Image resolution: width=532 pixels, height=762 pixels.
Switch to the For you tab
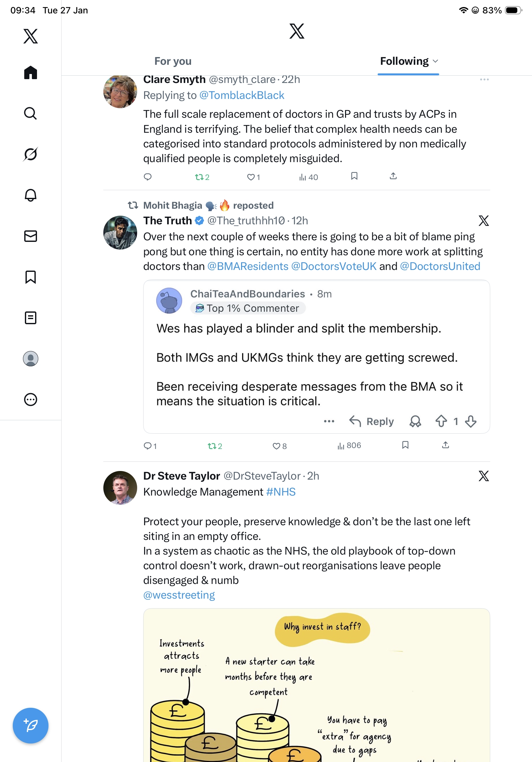click(173, 61)
